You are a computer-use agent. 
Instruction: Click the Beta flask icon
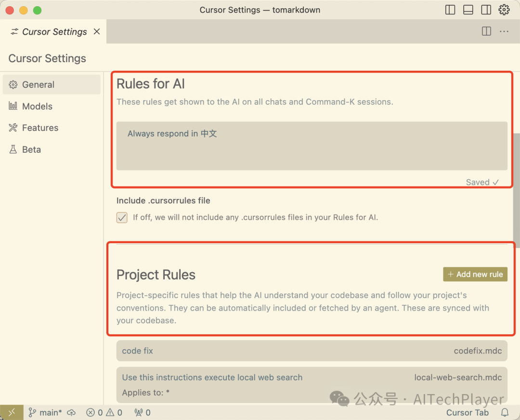(13, 149)
